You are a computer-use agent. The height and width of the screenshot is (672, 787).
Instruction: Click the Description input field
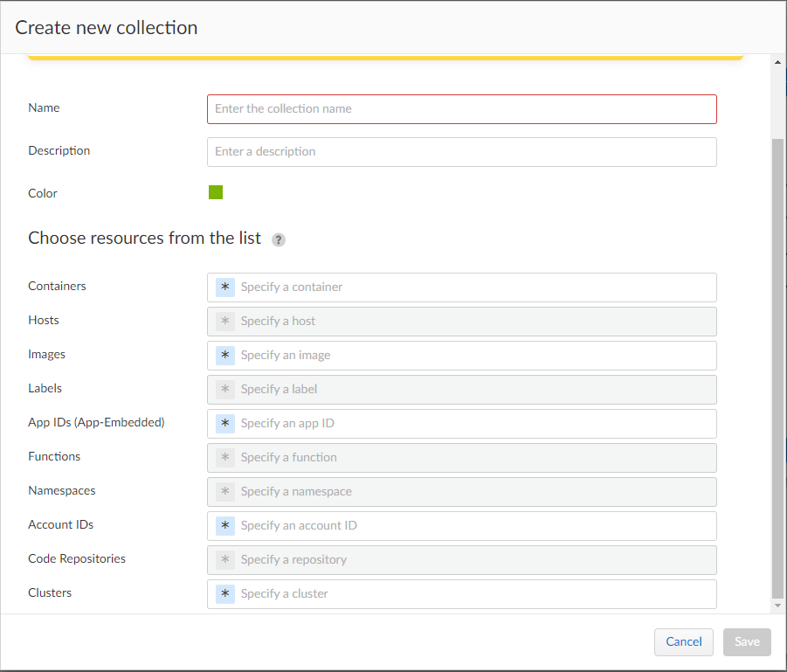[x=461, y=152]
